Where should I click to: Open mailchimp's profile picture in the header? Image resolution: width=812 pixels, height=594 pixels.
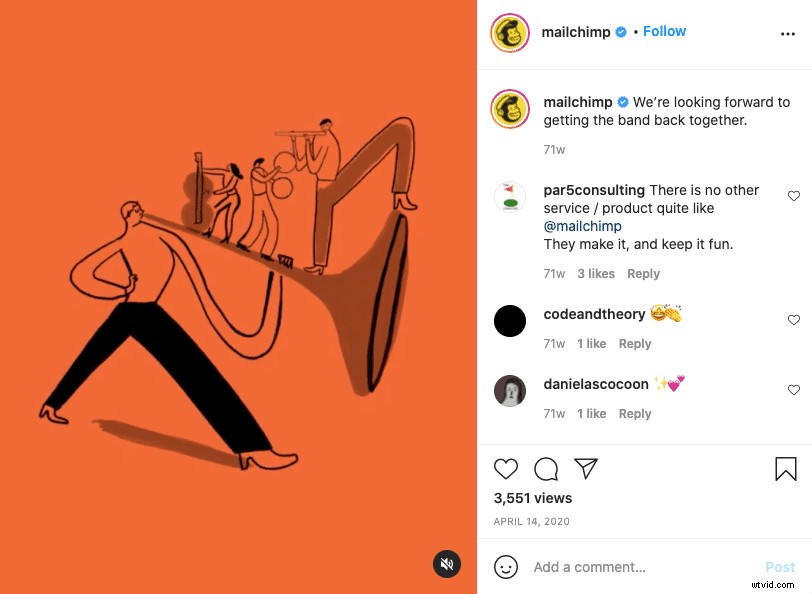[509, 32]
